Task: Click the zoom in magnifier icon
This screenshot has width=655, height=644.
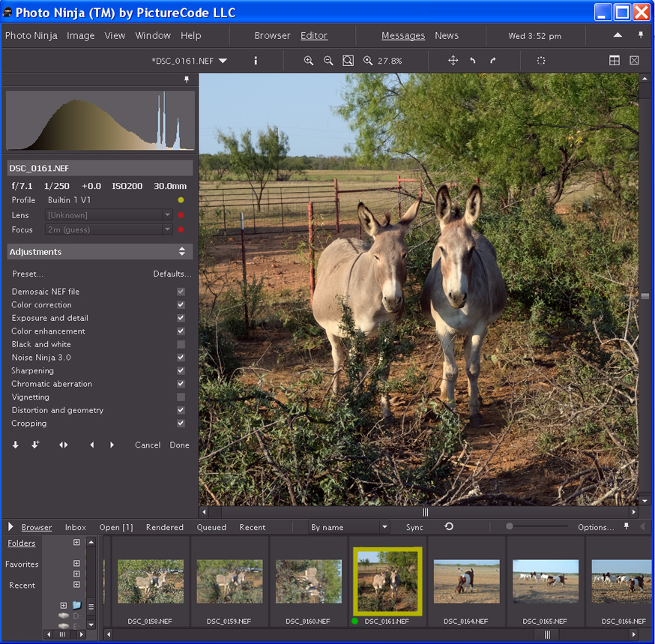Action: (x=308, y=61)
